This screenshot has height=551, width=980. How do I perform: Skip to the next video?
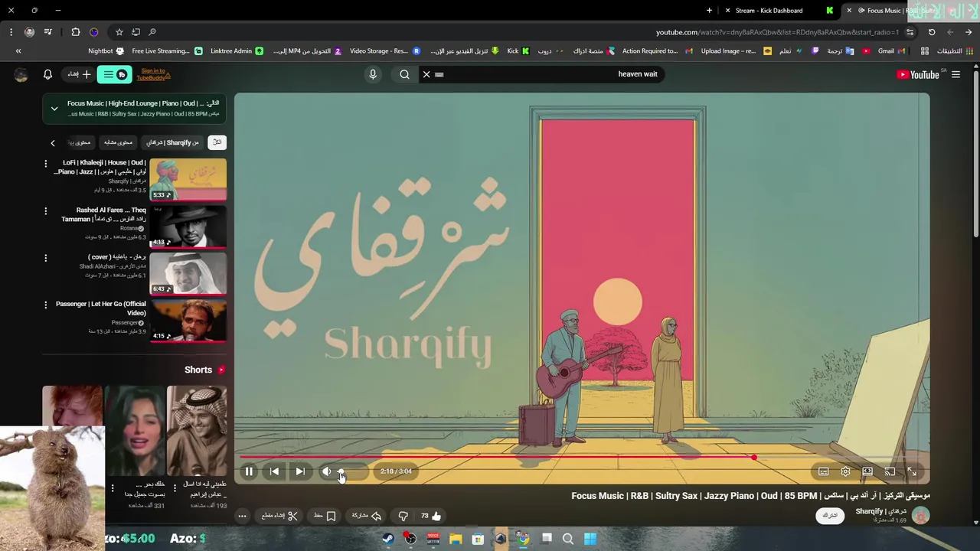(300, 471)
